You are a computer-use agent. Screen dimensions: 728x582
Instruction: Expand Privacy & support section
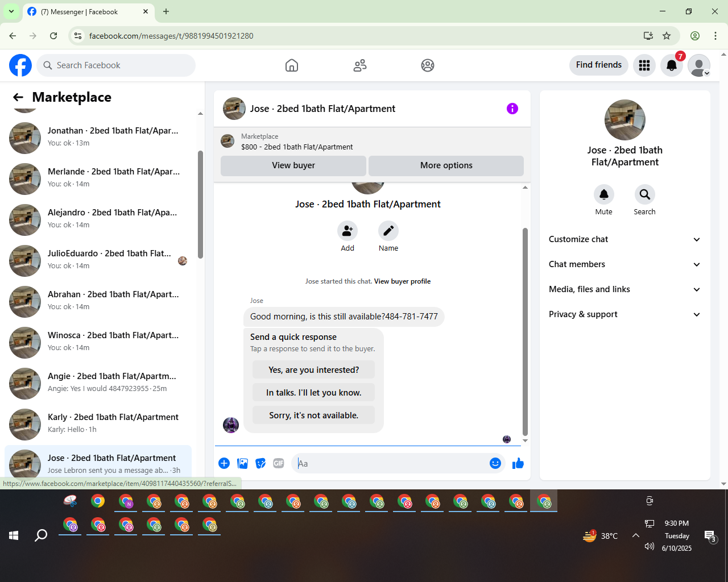pos(624,314)
